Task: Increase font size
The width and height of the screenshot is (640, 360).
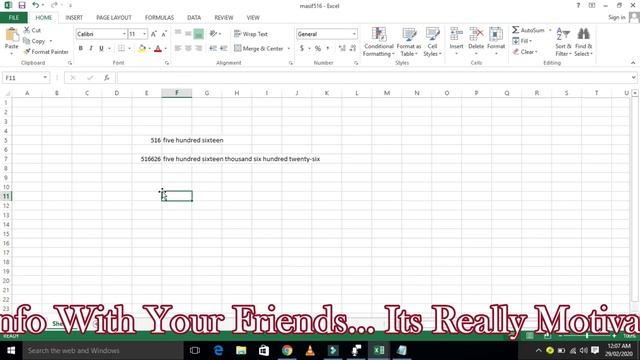Action: (x=153, y=34)
